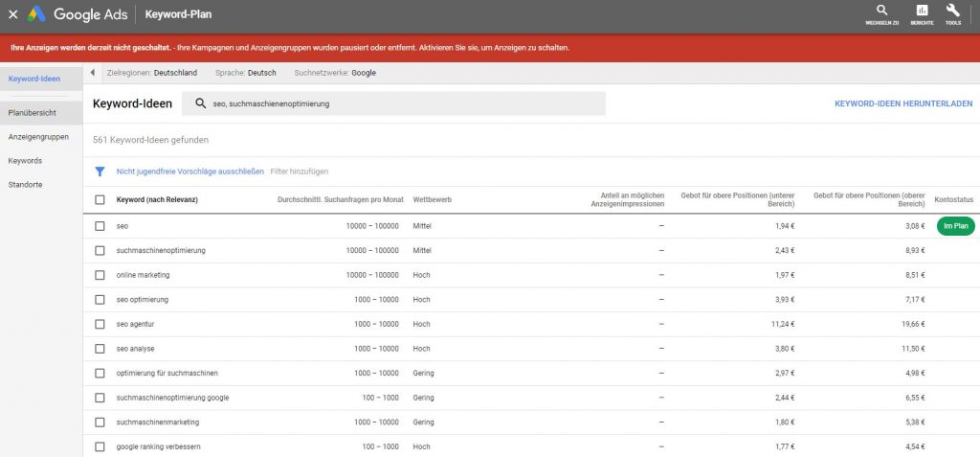Toggle the select-all checkbox in the header
This screenshot has width=980, height=457.
tap(100, 199)
